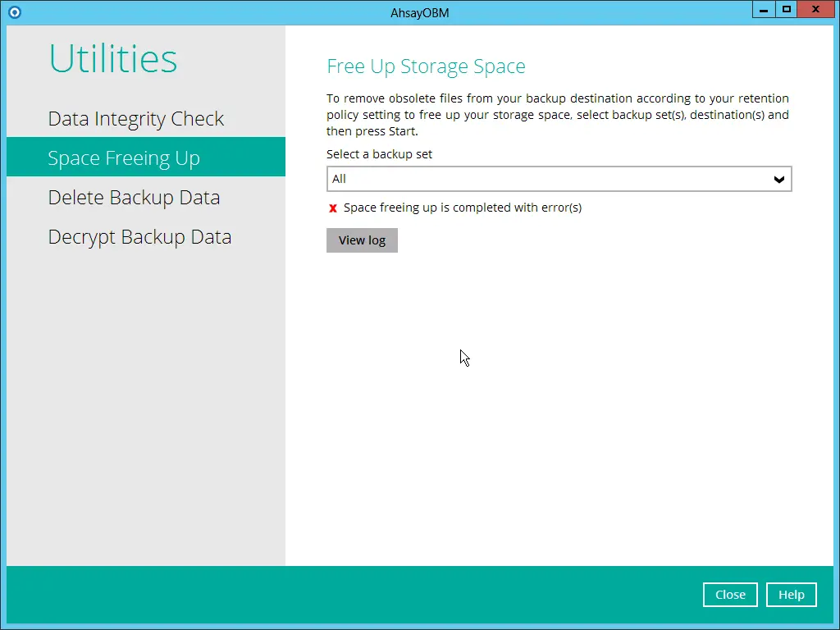840x630 pixels.
Task: Switch to Decrypt Backup Data
Action: click(139, 236)
